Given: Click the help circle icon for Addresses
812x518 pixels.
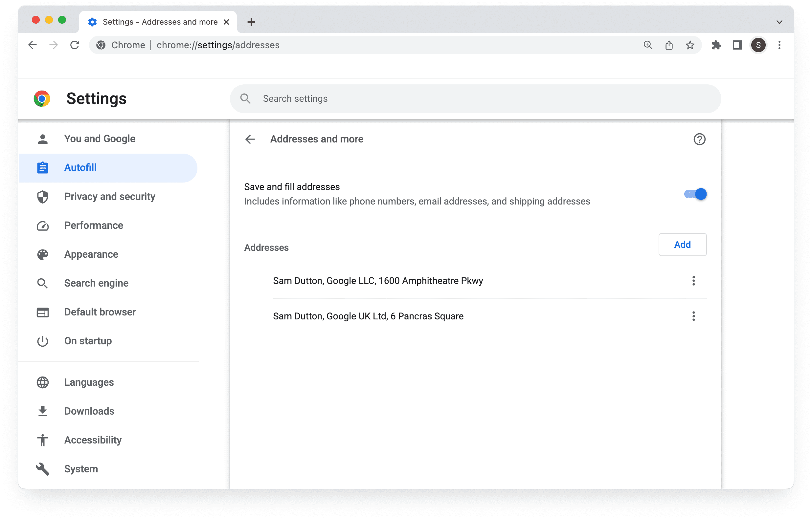Looking at the screenshot, I should 700,140.
